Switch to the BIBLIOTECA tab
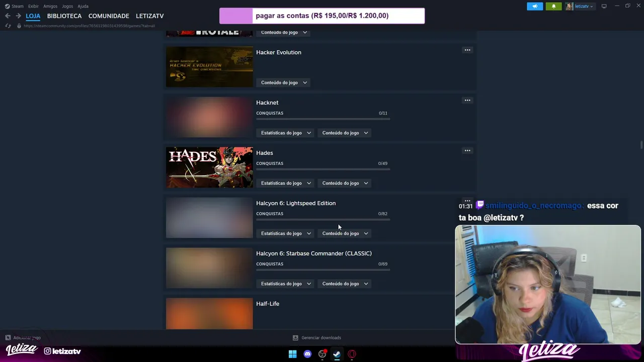The image size is (644, 362). coord(64,16)
